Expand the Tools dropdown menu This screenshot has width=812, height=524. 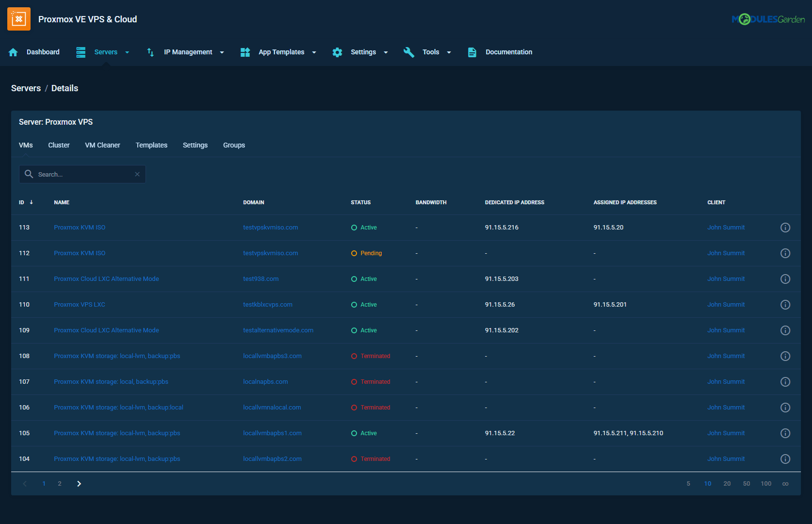pyautogui.click(x=449, y=52)
